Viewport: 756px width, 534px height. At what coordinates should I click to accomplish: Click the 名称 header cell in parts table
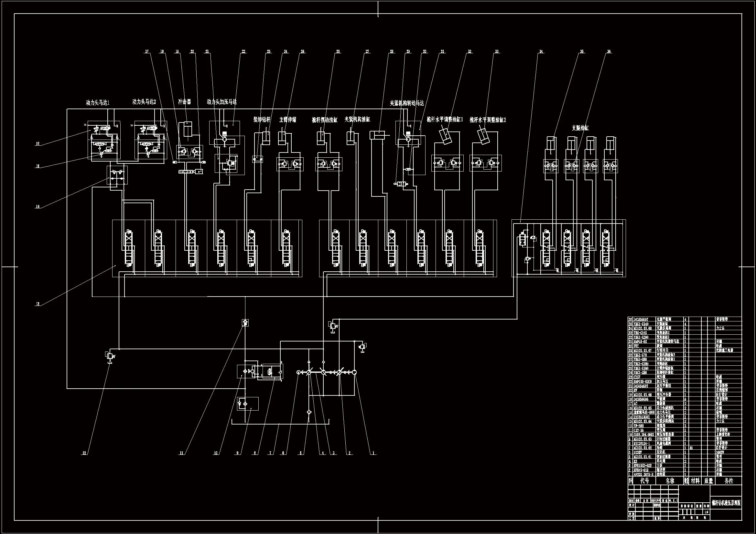[x=670, y=481]
